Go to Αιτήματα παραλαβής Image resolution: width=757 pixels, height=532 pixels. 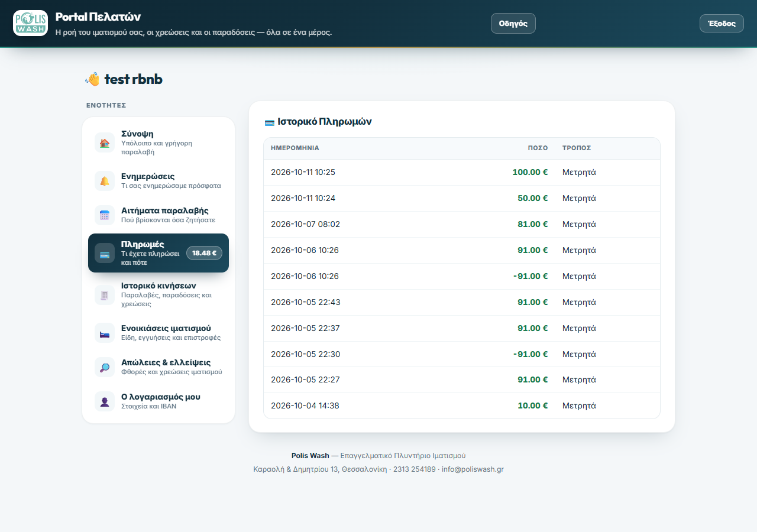(x=158, y=215)
